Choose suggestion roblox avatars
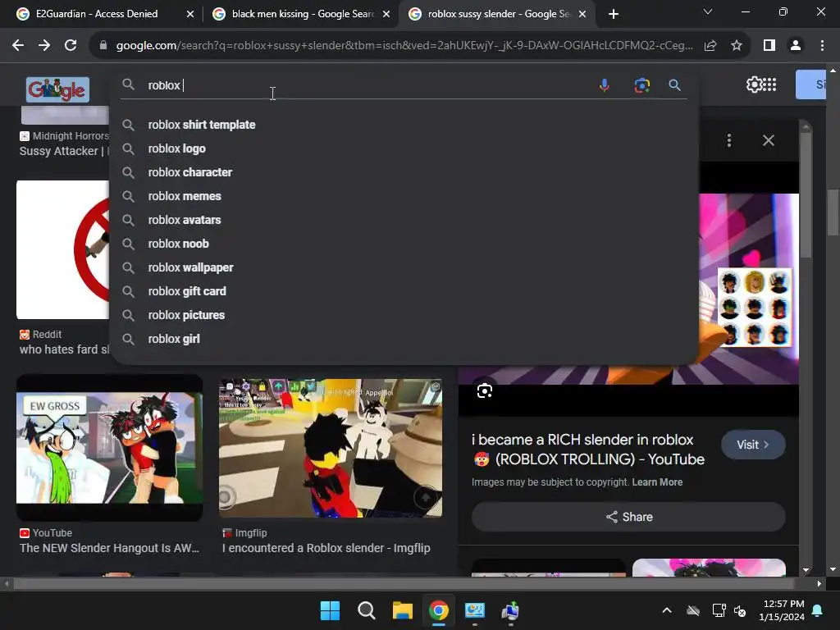This screenshot has height=630, width=840. pyautogui.click(x=404, y=220)
